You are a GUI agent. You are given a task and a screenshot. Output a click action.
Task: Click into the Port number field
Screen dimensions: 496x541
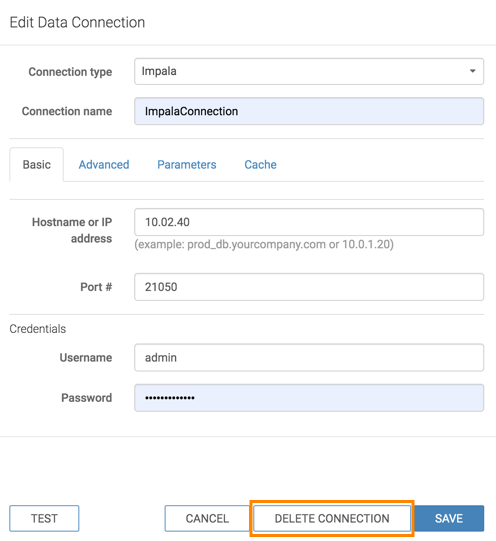[309, 287]
